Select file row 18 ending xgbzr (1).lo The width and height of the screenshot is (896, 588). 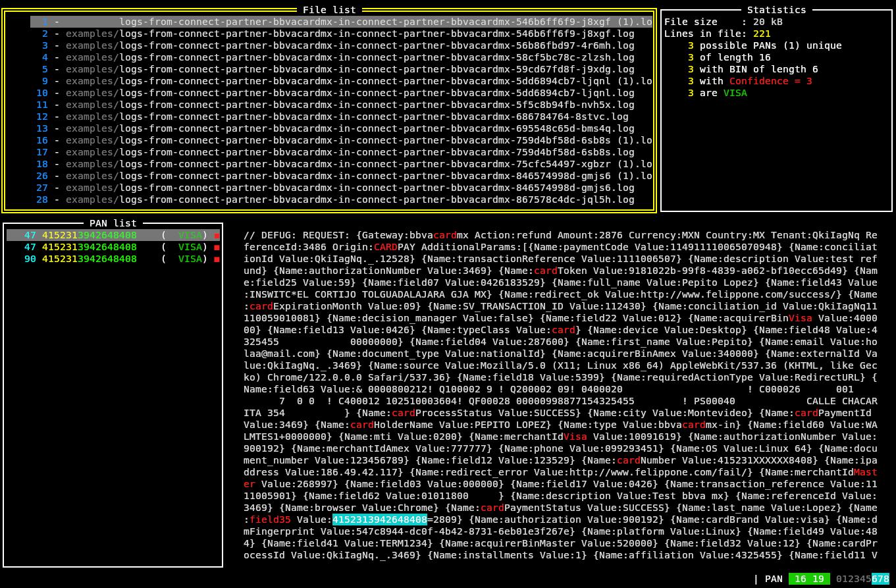pos(341,164)
